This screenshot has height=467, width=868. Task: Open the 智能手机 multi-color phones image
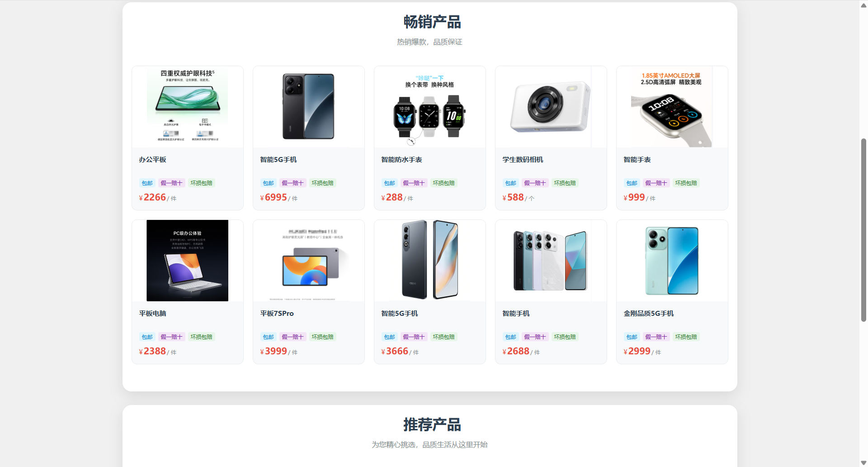(x=551, y=261)
